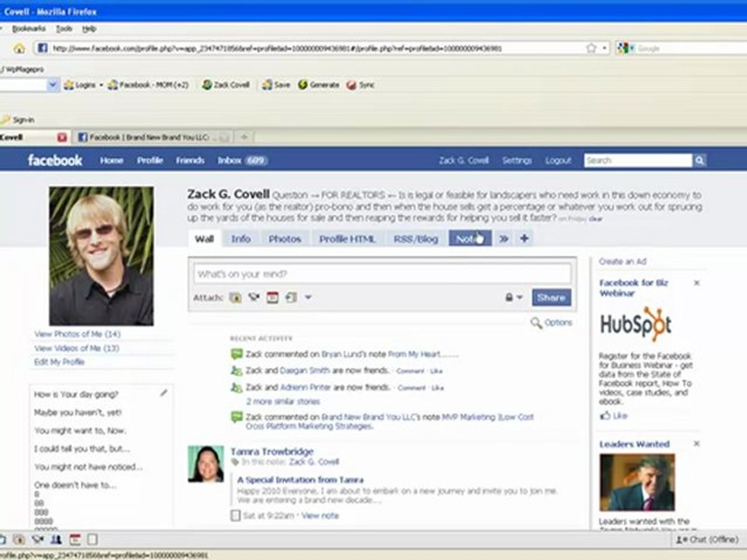Select the Photos profile tab
The height and width of the screenshot is (560, 747).
pyautogui.click(x=285, y=239)
